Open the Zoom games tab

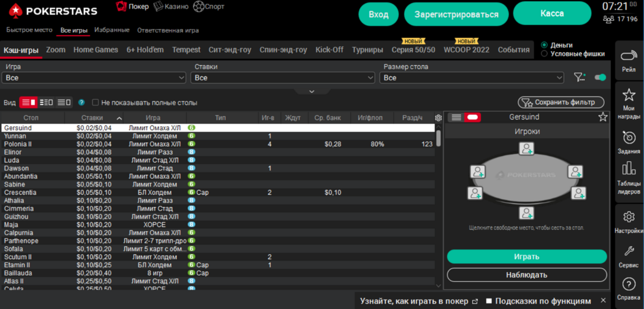(x=56, y=50)
